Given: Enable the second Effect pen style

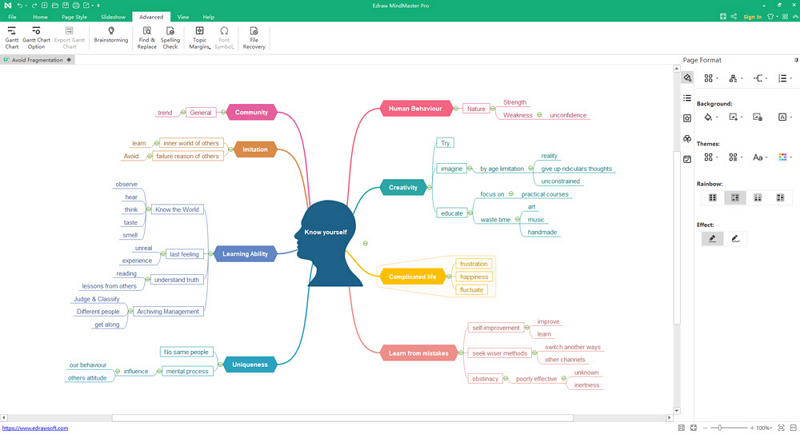Looking at the screenshot, I should pyautogui.click(x=736, y=239).
